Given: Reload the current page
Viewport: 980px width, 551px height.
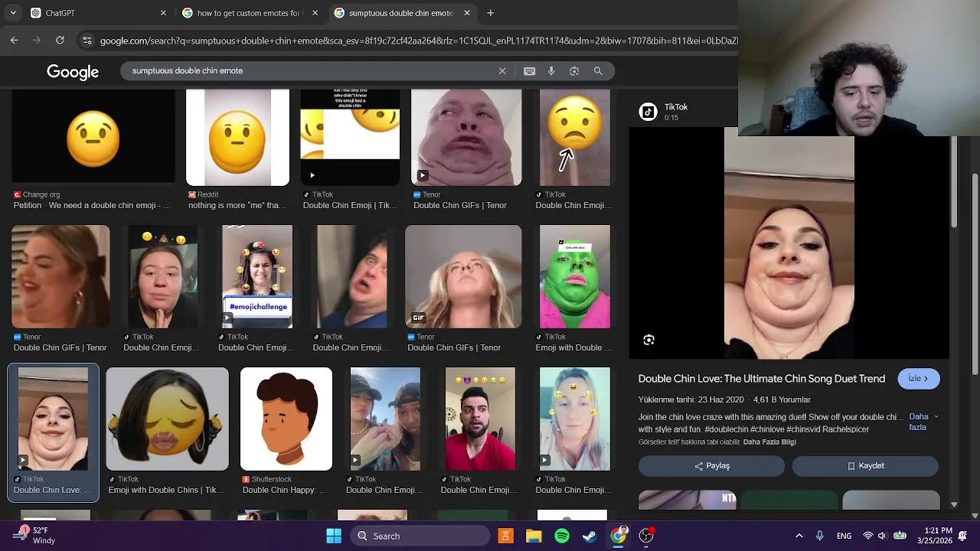Looking at the screenshot, I should pyautogui.click(x=60, y=40).
